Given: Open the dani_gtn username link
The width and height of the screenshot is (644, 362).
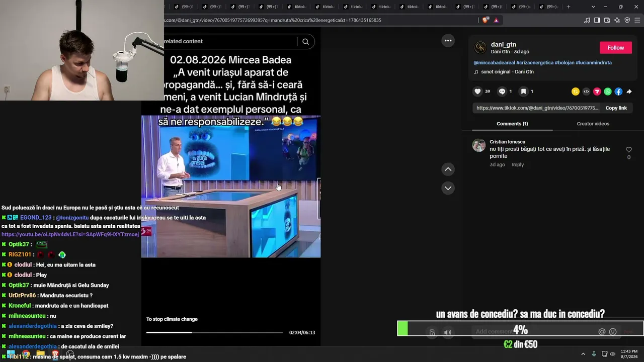Looking at the screenshot, I should (x=504, y=44).
